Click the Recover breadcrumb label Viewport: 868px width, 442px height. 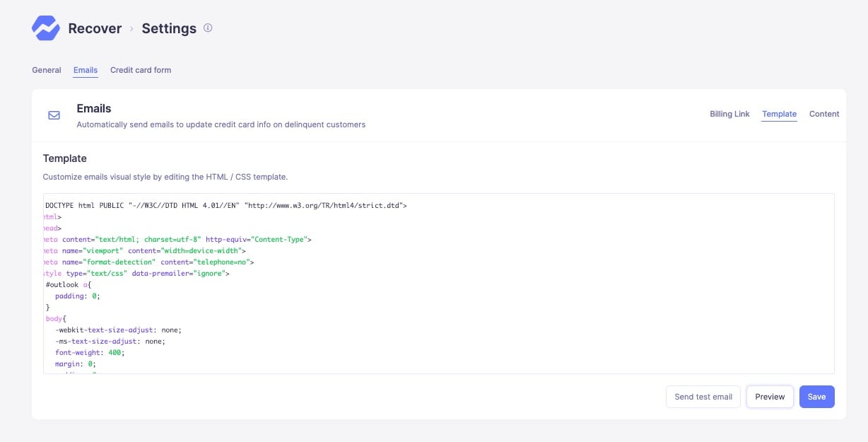94,29
